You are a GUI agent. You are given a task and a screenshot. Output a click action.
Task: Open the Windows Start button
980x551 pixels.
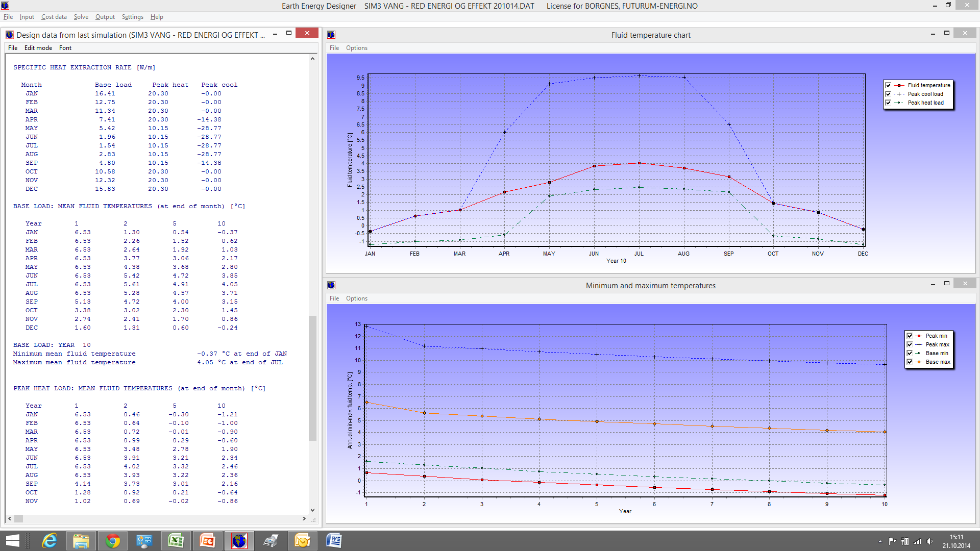coord(12,541)
